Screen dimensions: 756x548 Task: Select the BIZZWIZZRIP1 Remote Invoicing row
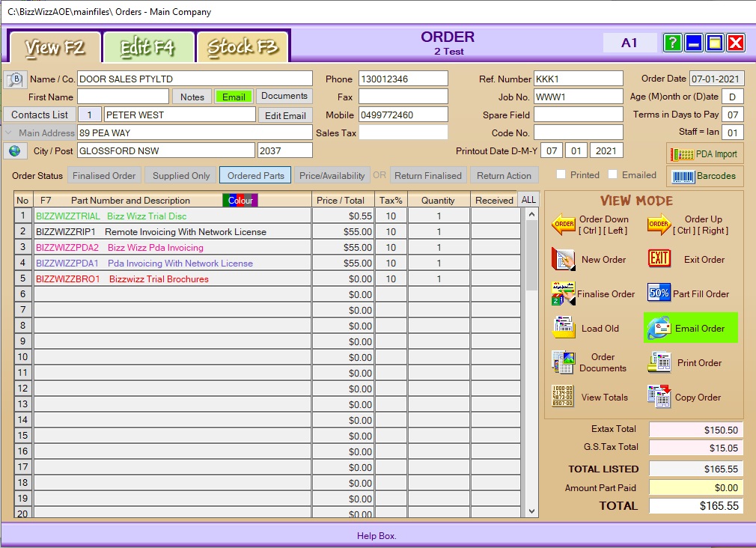click(x=172, y=231)
